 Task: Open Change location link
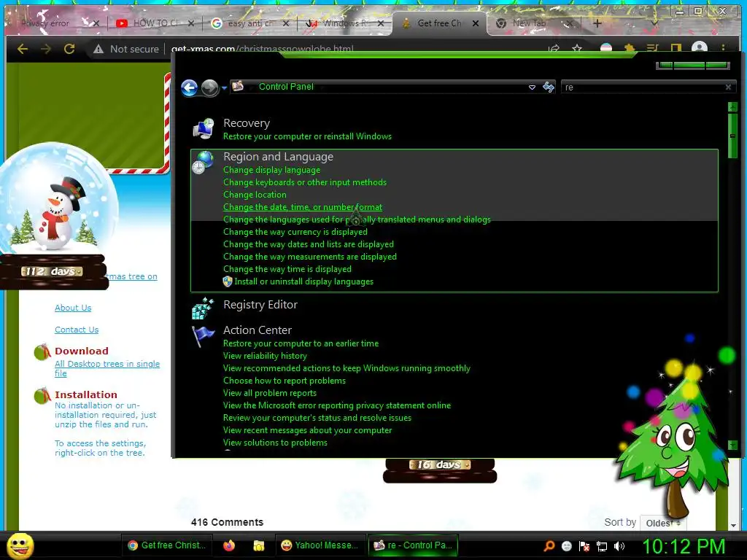(x=255, y=195)
